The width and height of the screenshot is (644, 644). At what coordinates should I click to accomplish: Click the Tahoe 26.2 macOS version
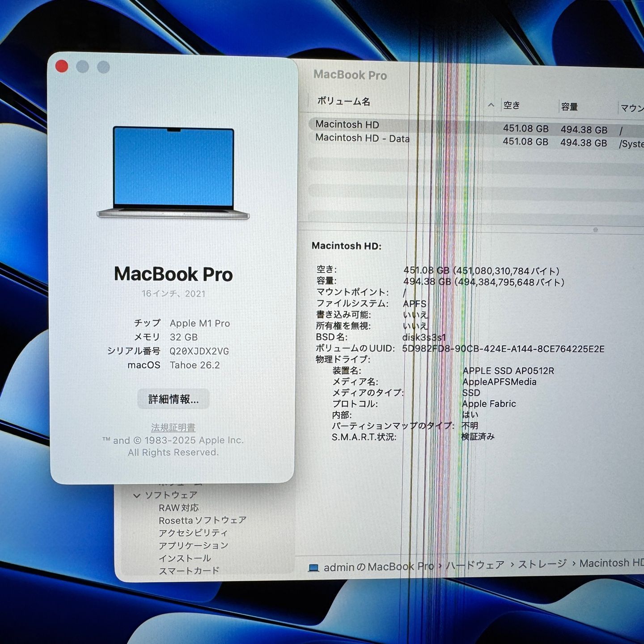(195, 365)
